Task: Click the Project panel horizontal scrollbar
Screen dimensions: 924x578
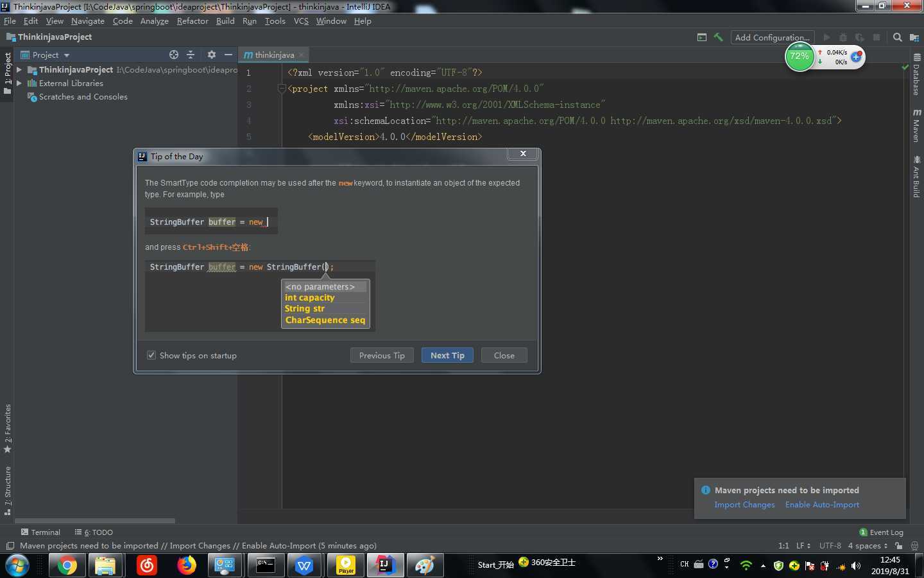Action: tap(95, 520)
